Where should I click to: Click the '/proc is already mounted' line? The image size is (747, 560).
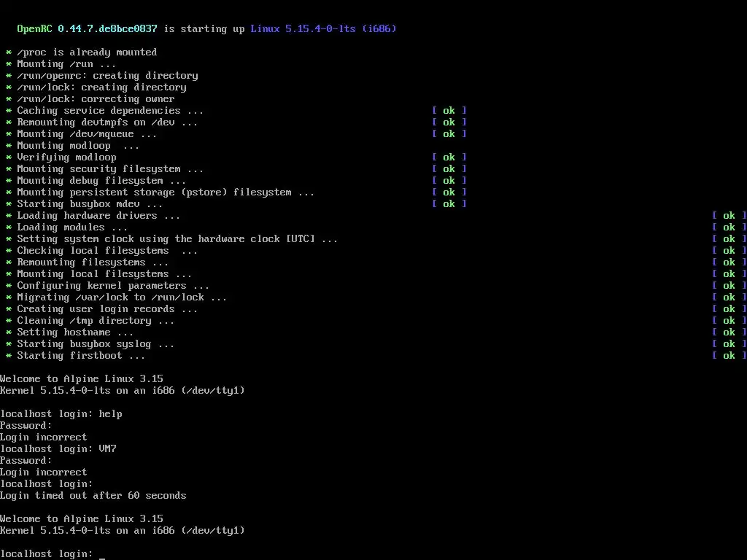[87, 52]
